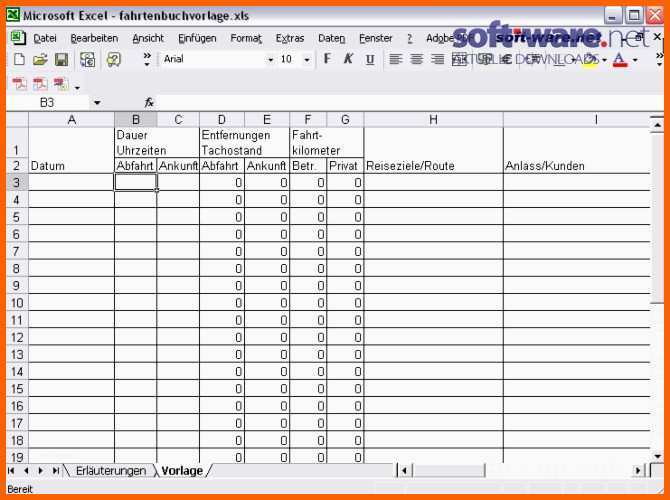Open the Format menu
The height and width of the screenshot is (500, 670).
point(246,38)
